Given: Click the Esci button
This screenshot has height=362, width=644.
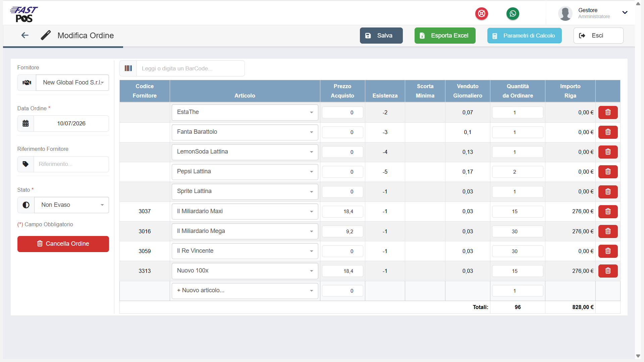Looking at the screenshot, I should pyautogui.click(x=598, y=36).
